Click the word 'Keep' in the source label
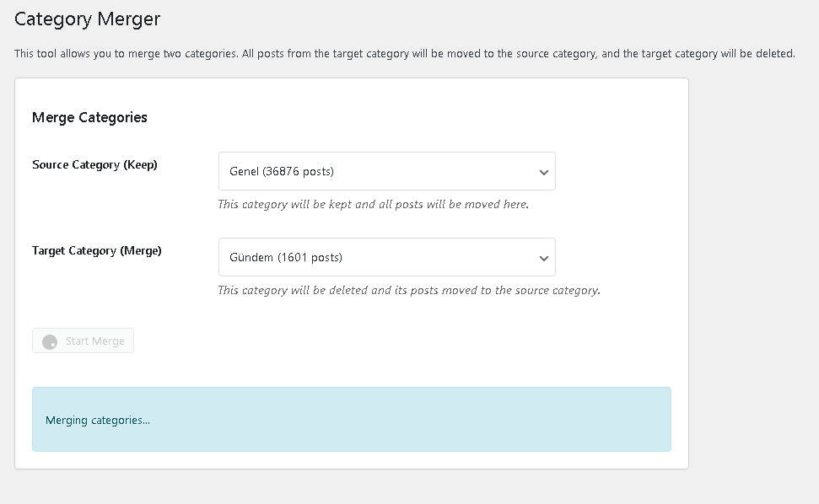Viewport: 819px width, 504px height. click(140, 164)
